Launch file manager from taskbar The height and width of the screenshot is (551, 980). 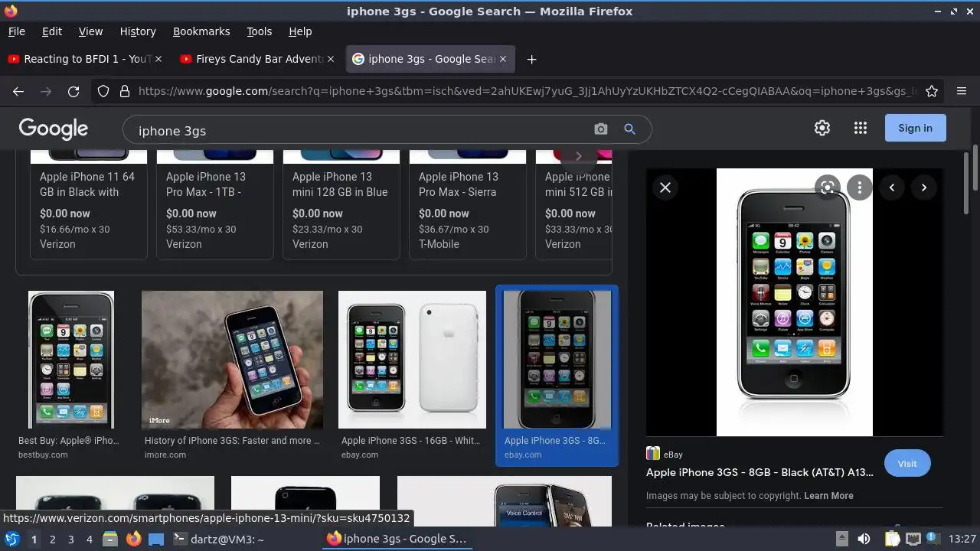click(110, 539)
